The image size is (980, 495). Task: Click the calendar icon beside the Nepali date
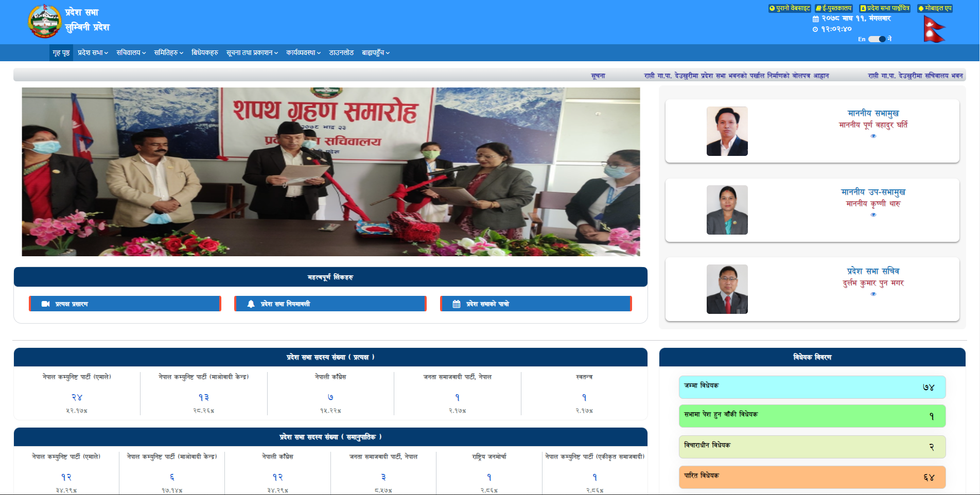coord(816,19)
